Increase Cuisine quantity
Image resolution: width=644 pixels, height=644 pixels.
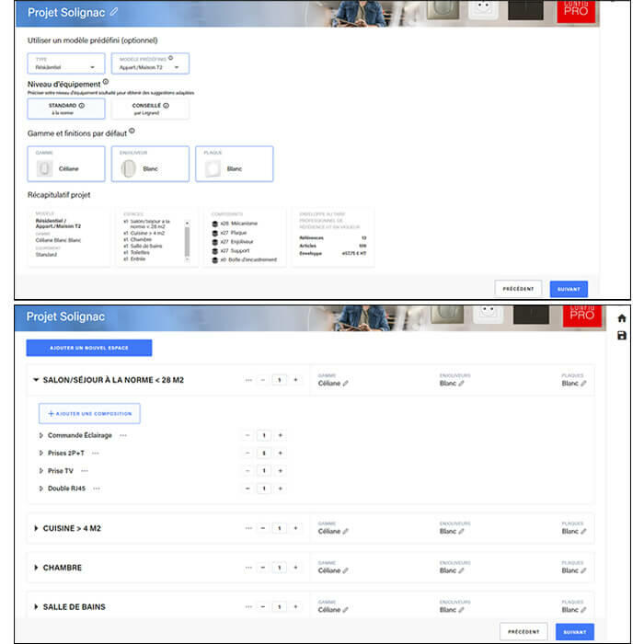pyautogui.click(x=295, y=528)
